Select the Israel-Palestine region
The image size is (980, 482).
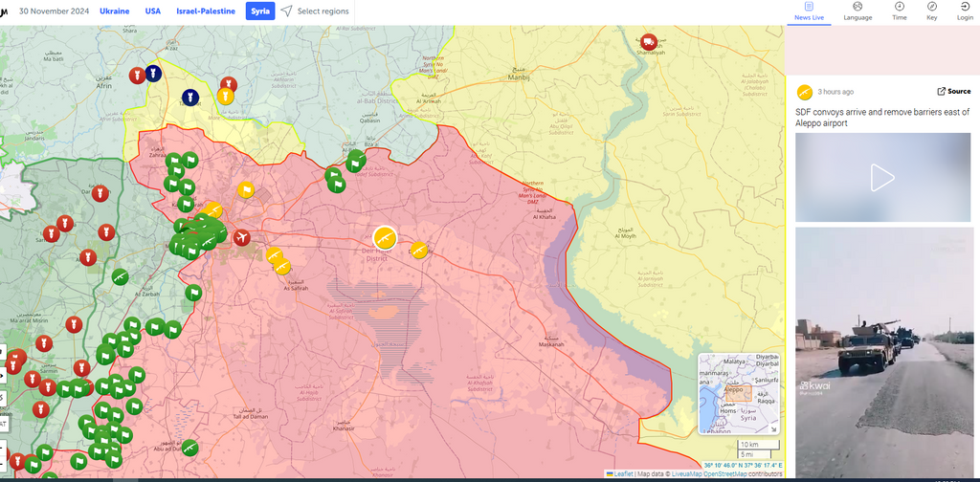pyautogui.click(x=206, y=11)
